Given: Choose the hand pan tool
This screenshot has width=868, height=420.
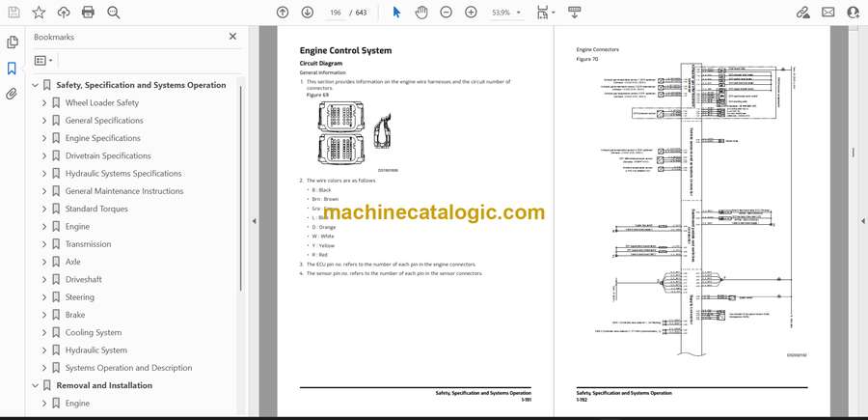Looking at the screenshot, I should pos(421,13).
